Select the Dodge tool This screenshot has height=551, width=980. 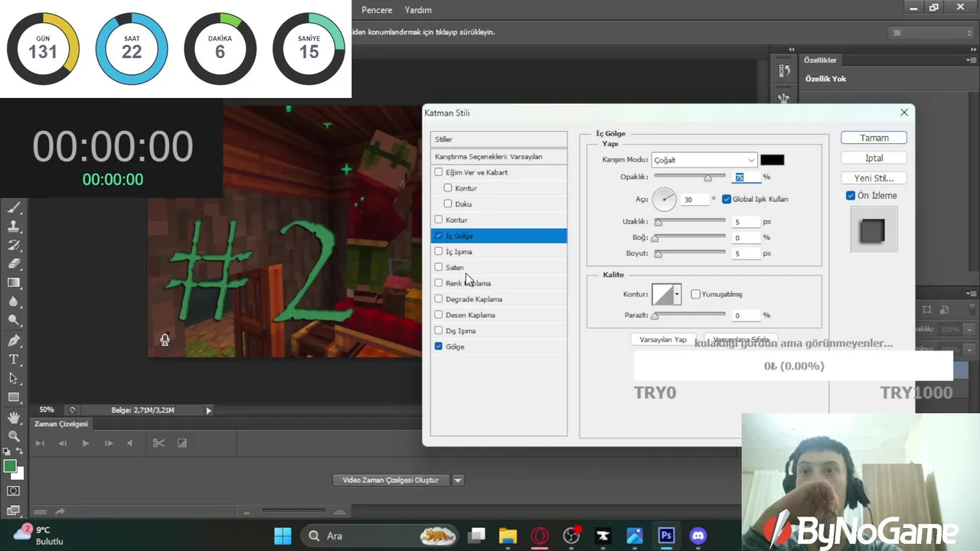[14, 321]
